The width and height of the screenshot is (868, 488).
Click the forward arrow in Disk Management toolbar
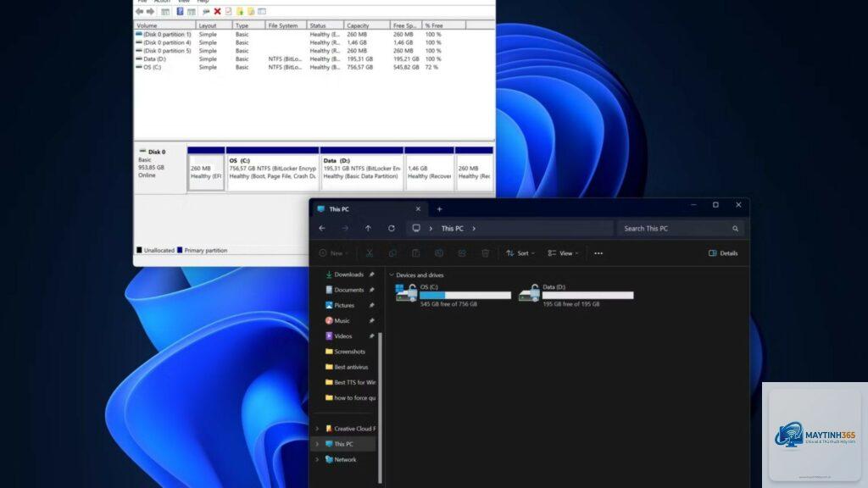[151, 12]
